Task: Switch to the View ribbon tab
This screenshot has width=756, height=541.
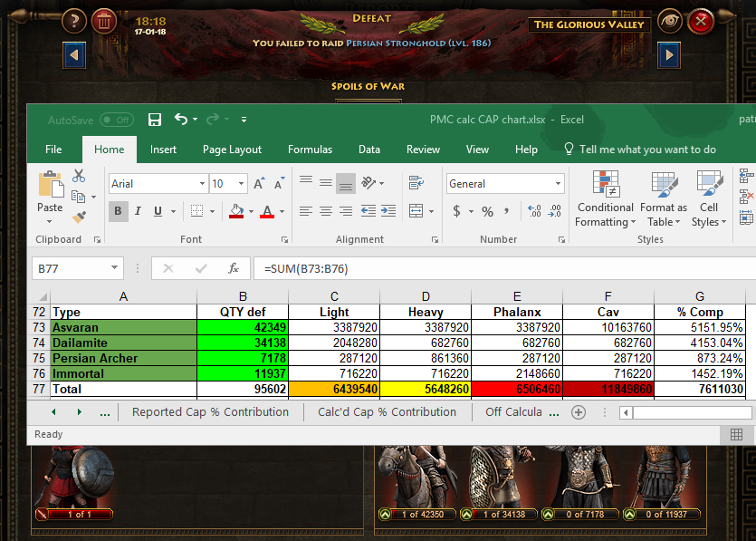Action: coord(477,150)
